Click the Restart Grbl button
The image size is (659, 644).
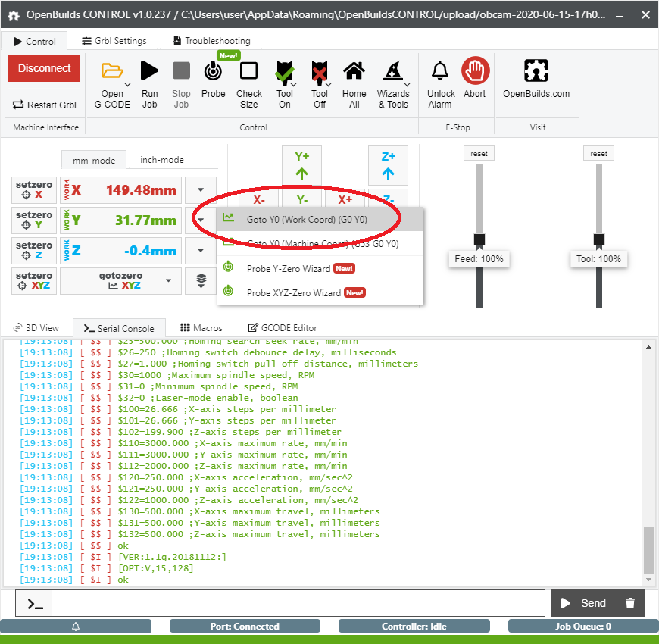(45, 105)
